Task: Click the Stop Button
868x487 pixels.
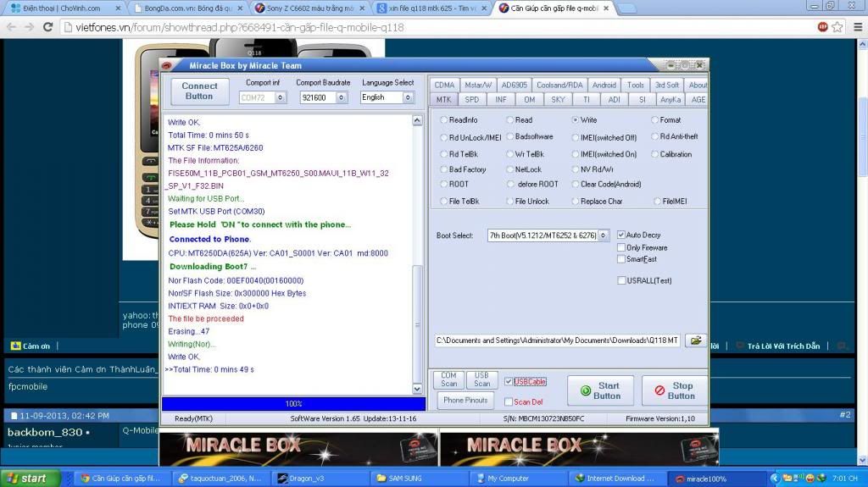Action: click(x=674, y=390)
